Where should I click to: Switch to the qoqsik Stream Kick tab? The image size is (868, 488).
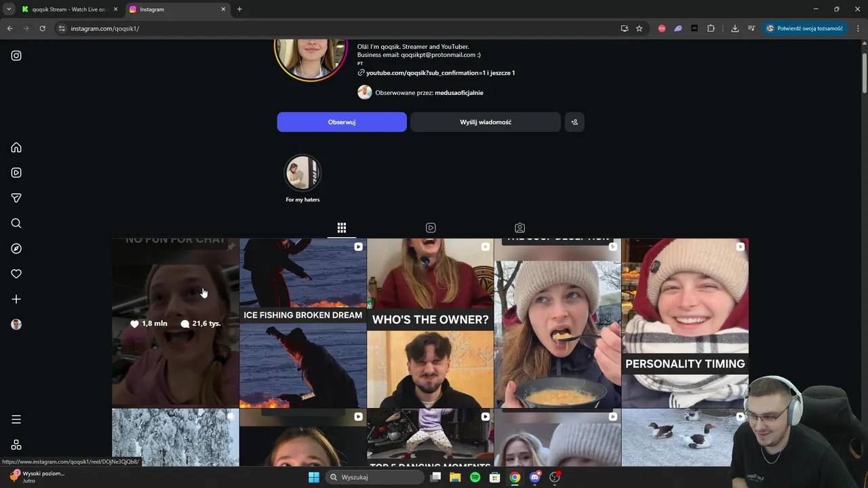coord(68,9)
